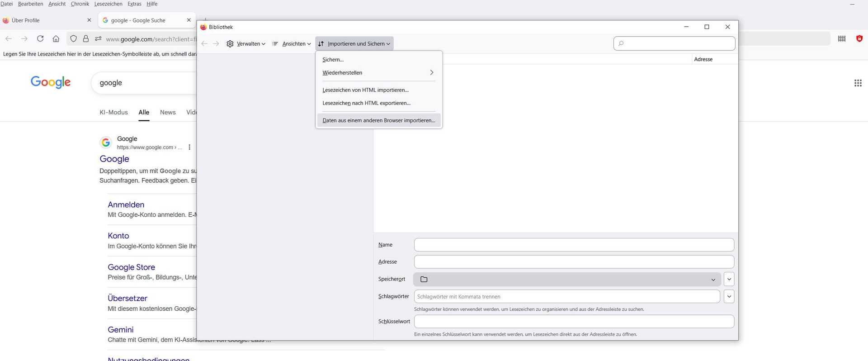Click the Google search result options dots
Viewport: 868px width, 361px height.
click(x=189, y=147)
